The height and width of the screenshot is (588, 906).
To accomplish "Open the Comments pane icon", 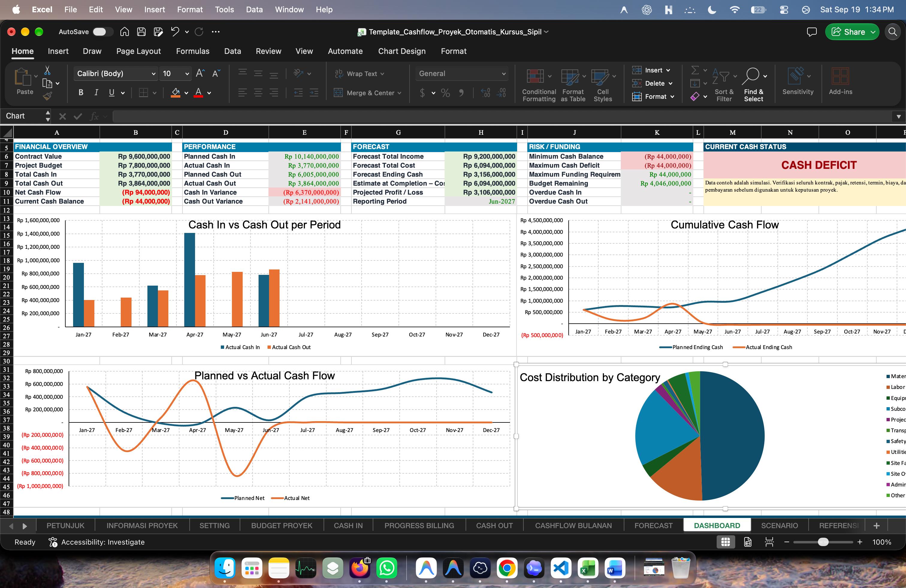I will coord(812,32).
